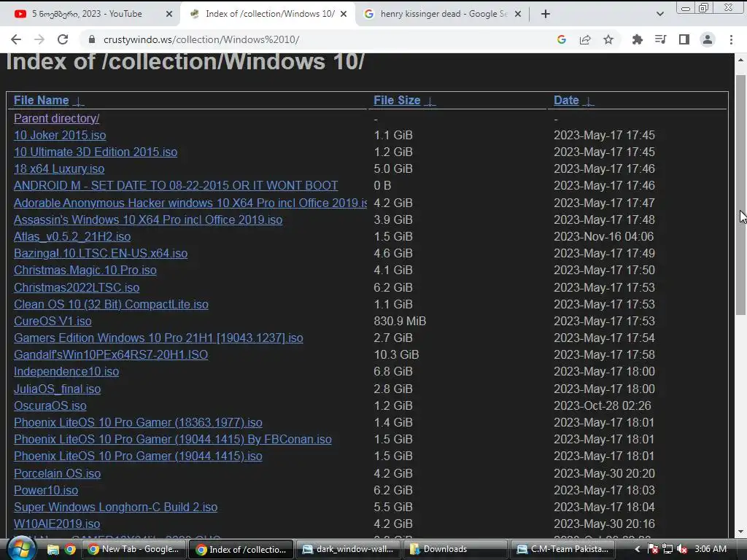
Task: View site information lock icon
Action: point(92,39)
